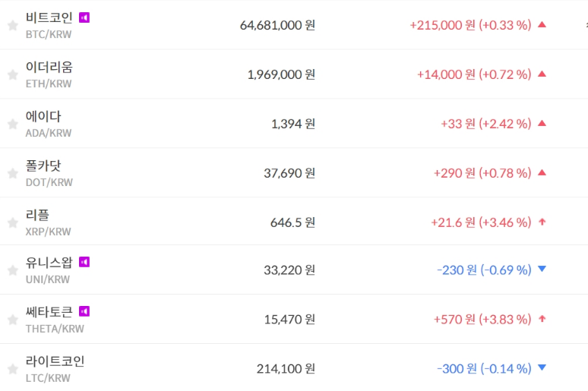This screenshot has width=588, height=391.
Task: Click the purple badge next to 비트코인
Action: (84, 17)
